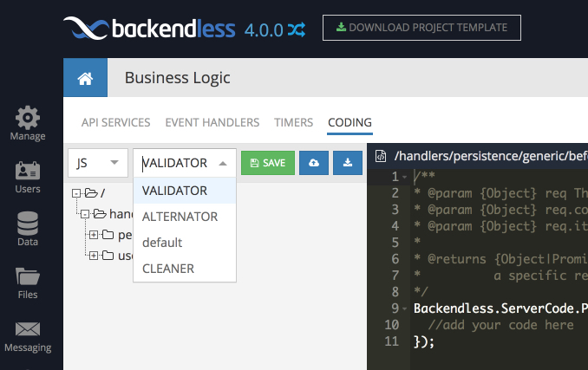Click the closing '});' code line

point(424,341)
